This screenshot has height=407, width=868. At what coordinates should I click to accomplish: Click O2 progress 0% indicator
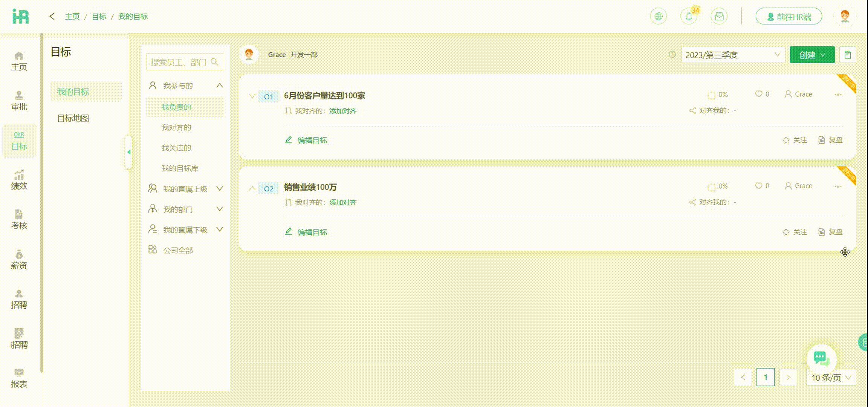(x=718, y=187)
